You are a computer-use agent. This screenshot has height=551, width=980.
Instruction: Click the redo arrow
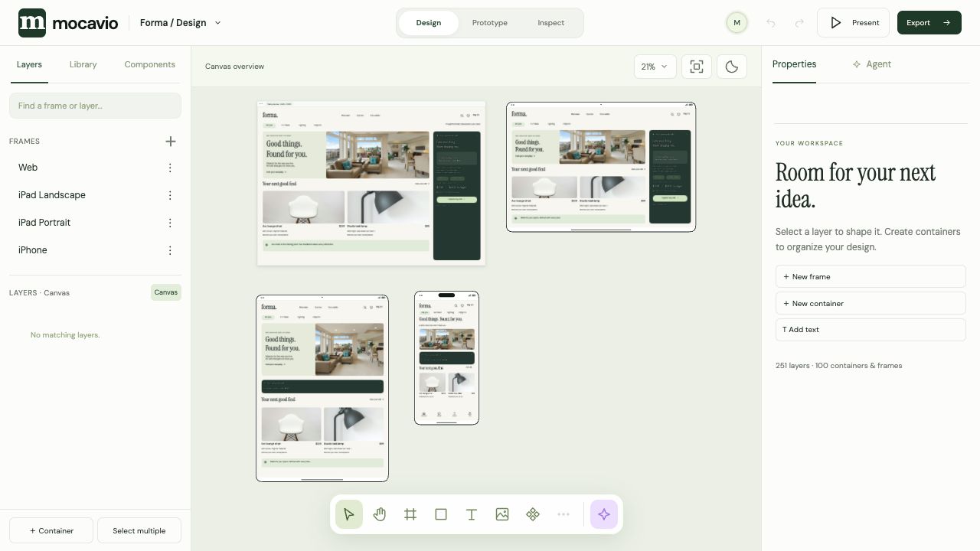coord(799,23)
